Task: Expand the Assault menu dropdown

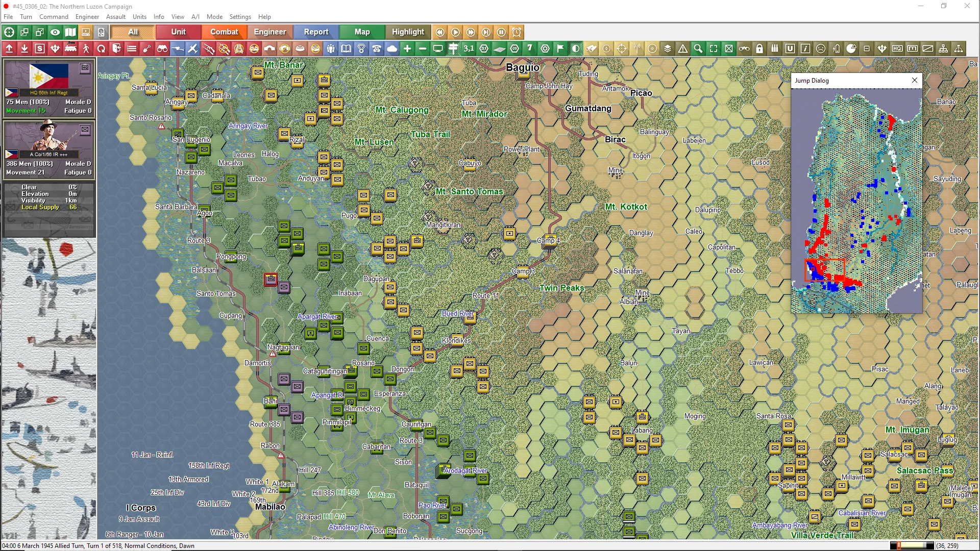Action: pos(115,17)
